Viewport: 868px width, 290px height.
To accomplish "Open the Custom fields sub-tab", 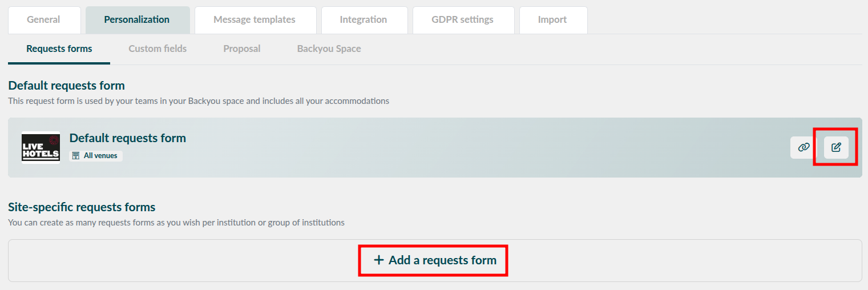I will (158, 49).
